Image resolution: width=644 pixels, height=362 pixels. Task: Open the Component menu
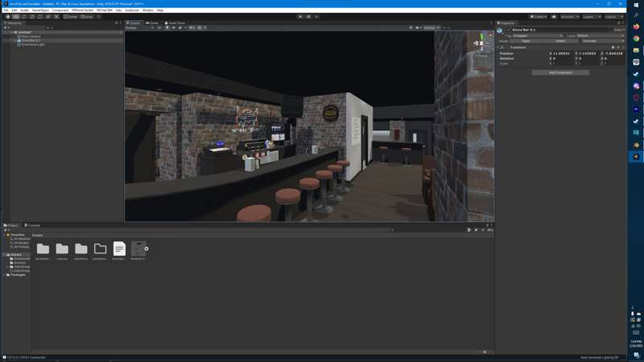(60, 10)
